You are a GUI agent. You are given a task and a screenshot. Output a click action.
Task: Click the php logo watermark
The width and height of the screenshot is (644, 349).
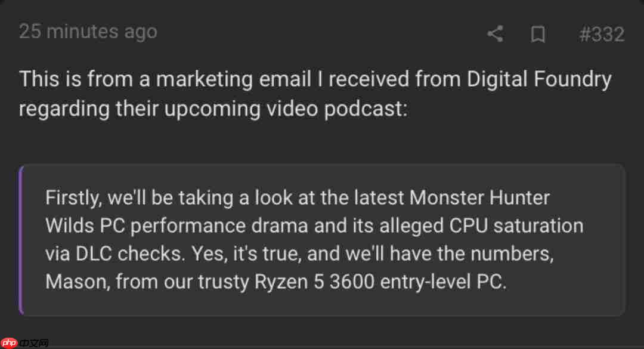[11, 342]
